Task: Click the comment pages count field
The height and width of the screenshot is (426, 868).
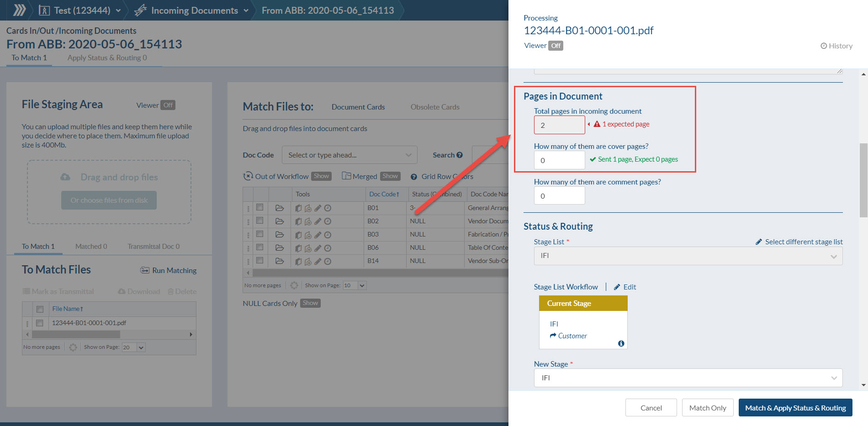Action: click(559, 196)
